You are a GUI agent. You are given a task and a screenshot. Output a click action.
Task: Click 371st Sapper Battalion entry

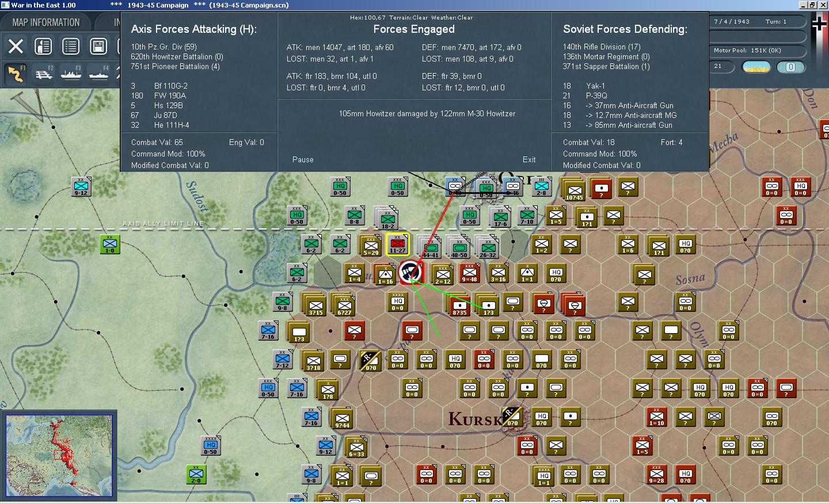(x=606, y=66)
